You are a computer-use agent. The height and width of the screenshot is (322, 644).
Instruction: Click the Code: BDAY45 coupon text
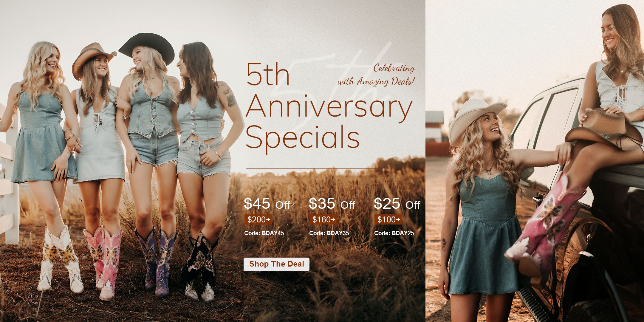tap(264, 233)
